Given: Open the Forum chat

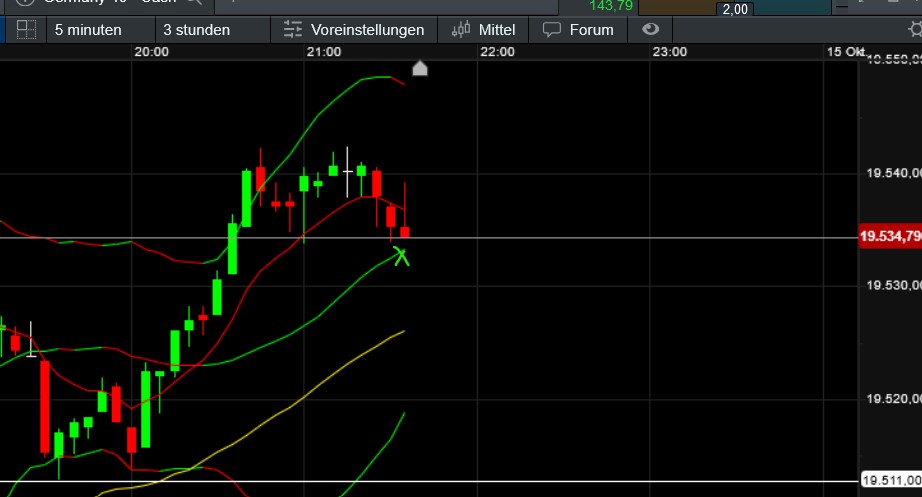Looking at the screenshot, I should (x=578, y=30).
